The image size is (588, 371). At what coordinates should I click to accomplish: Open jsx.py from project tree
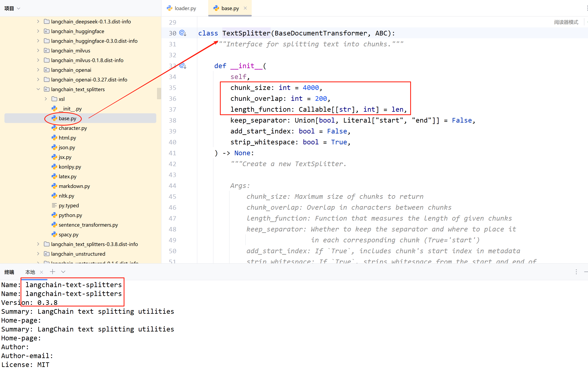click(x=65, y=157)
